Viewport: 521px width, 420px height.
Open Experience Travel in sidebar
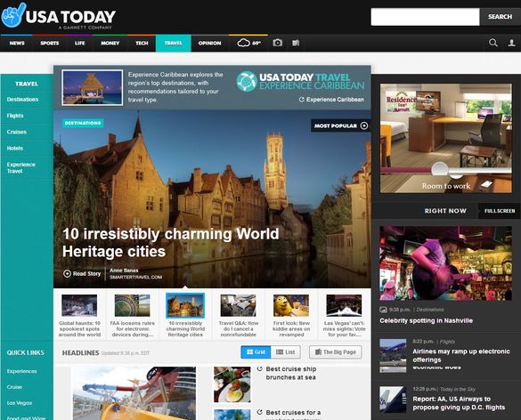(x=21, y=167)
